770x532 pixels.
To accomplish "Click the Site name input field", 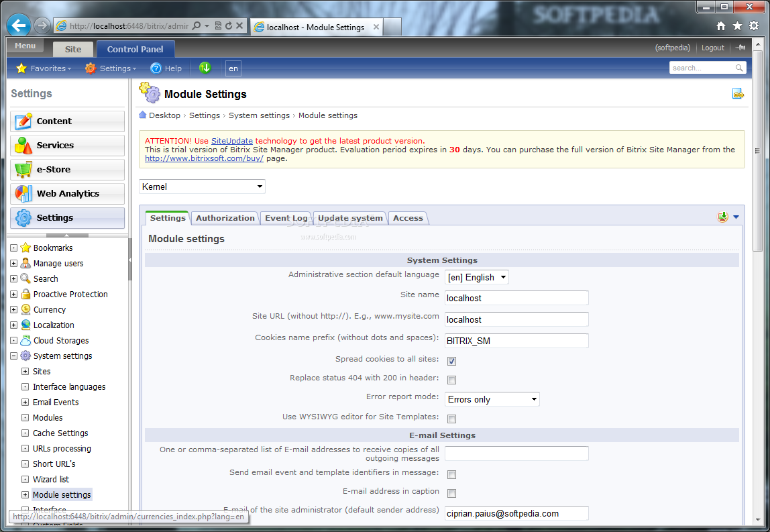I will 516,298.
